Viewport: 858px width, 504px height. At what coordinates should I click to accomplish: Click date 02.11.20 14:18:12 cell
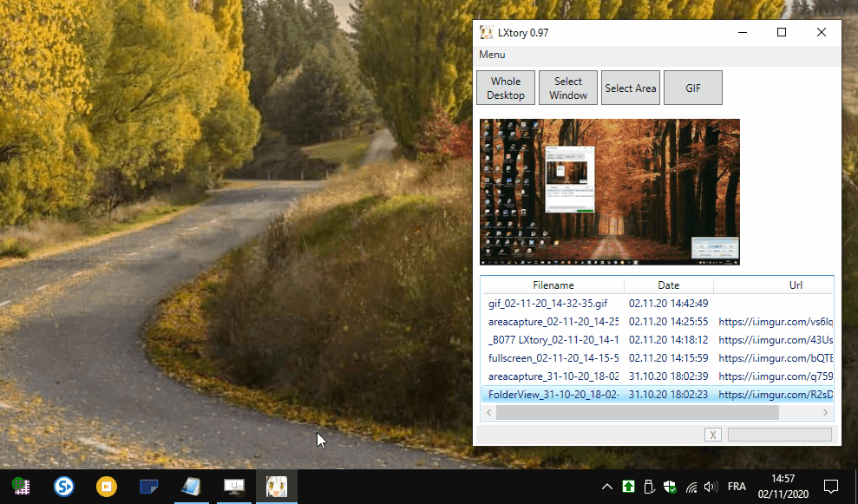668,340
